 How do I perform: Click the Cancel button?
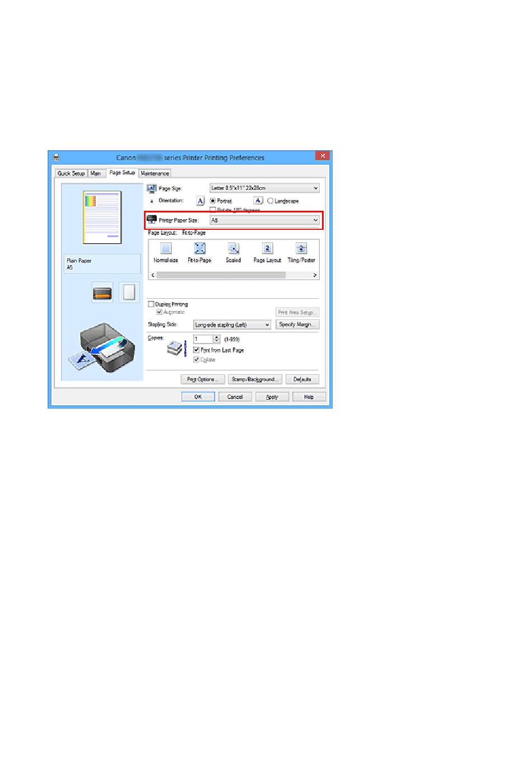click(235, 397)
